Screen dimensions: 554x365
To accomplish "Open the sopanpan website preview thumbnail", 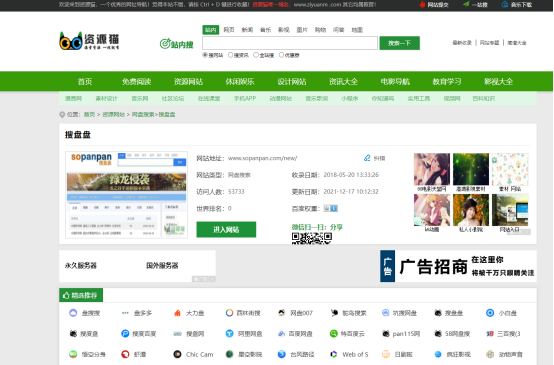I will (x=126, y=195).
